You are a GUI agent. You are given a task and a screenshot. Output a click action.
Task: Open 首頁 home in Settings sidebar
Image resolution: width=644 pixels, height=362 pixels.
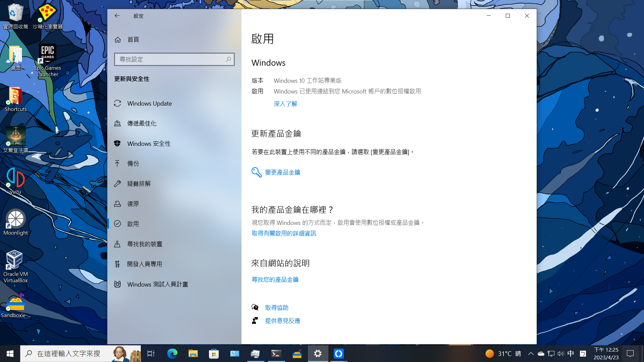(x=174, y=40)
